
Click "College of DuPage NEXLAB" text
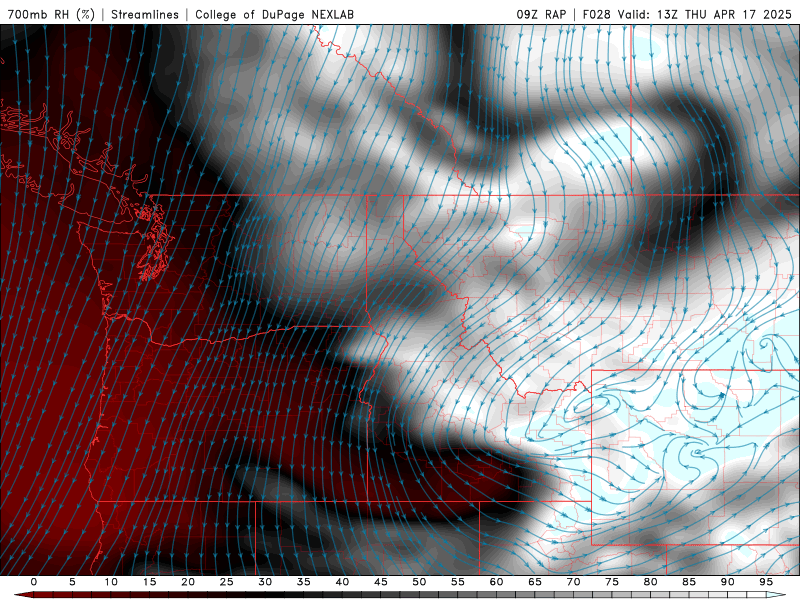[x=274, y=14]
